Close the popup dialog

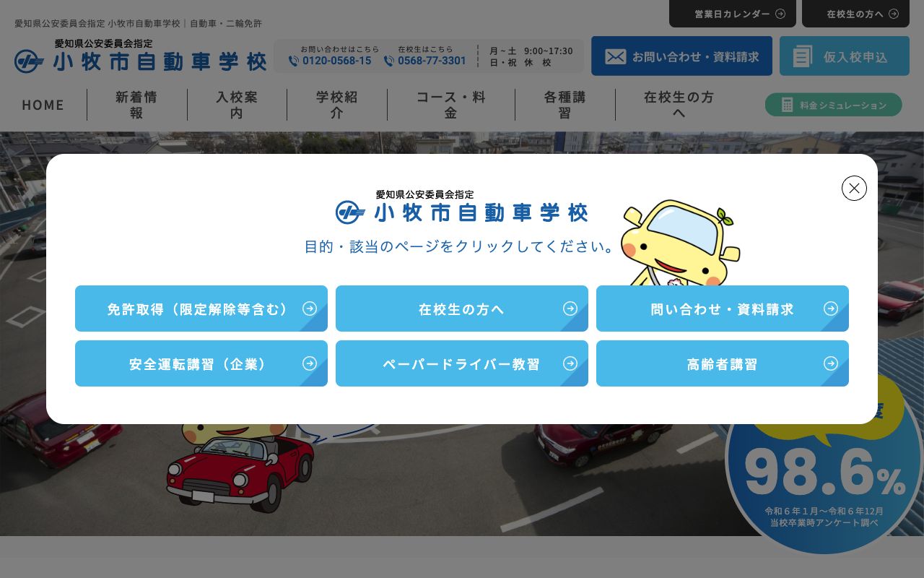[854, 188]
